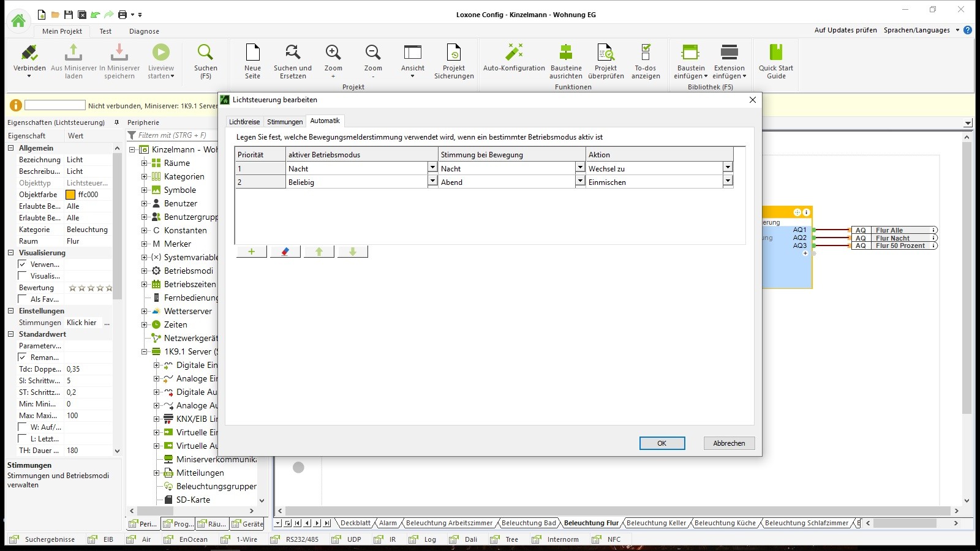The image size is (980, 551).
Task: Click Projekt überprüfen icon
Action: [605, 53]
